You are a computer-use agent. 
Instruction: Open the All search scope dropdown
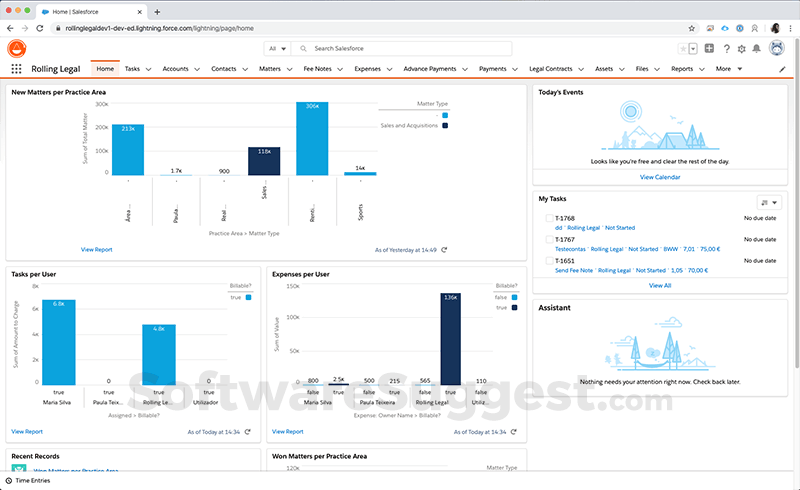[277, 48]
